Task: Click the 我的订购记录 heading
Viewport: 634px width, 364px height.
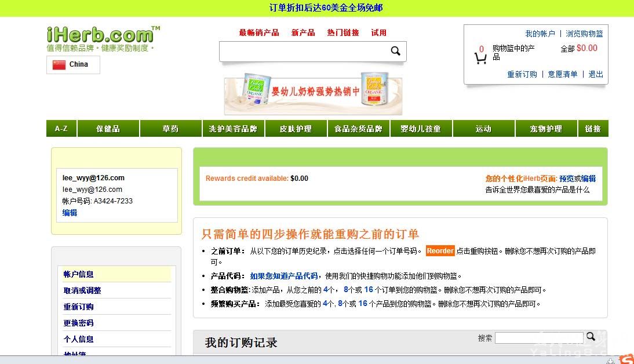Action: point(241,343)
